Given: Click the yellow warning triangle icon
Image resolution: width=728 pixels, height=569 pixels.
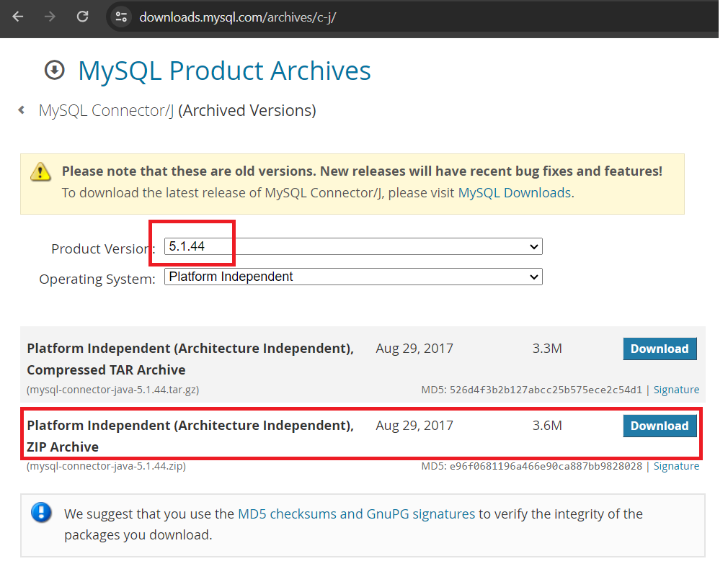Looking at the screenshot, I should pos(41,172).
